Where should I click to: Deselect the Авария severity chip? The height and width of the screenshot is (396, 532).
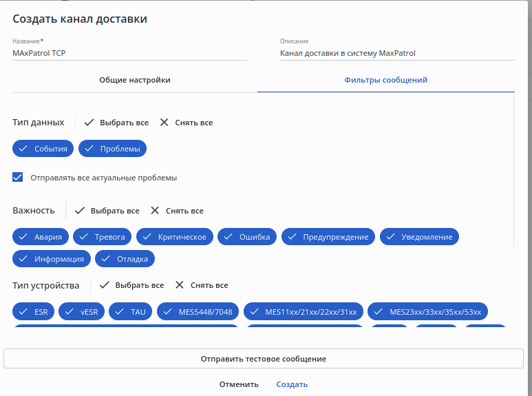pos(40,237)
